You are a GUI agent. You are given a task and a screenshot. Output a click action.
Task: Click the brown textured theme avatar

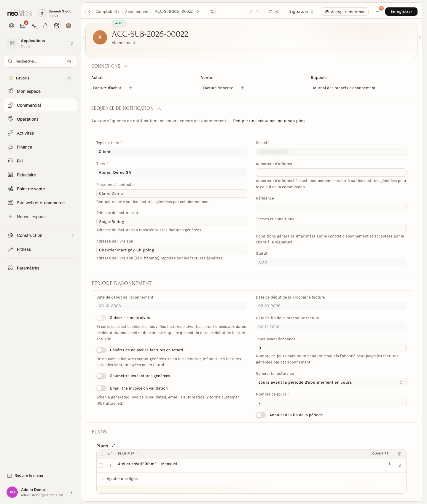tap(68, 26)
